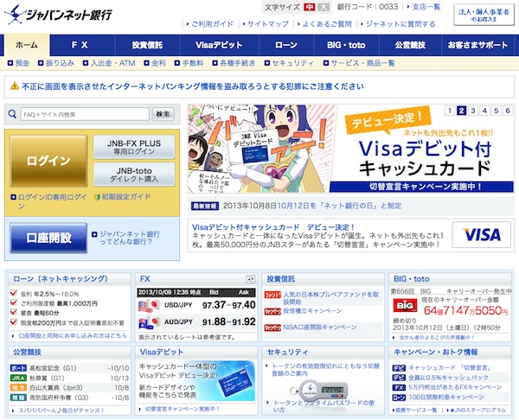The image size is (519, 420).
Task: Open the FX tab in navigation bar
Action: [80, 44]
